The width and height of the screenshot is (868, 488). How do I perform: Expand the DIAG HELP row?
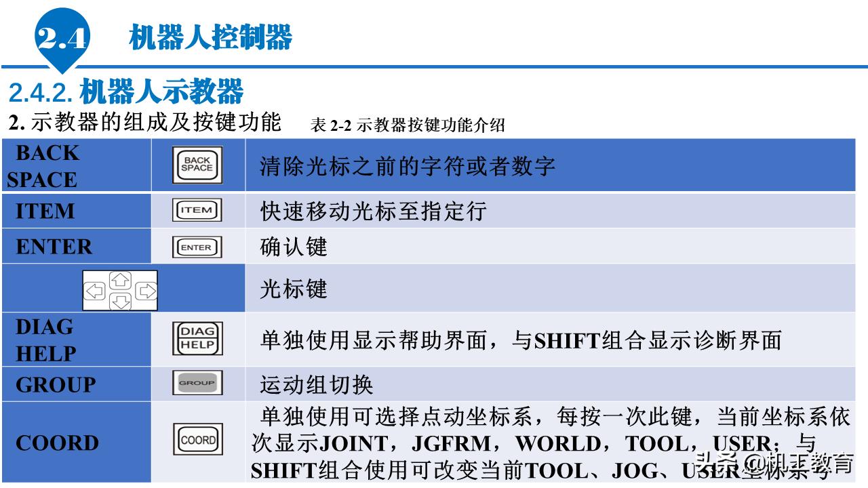pyautogui.click(x=75, y=340)
